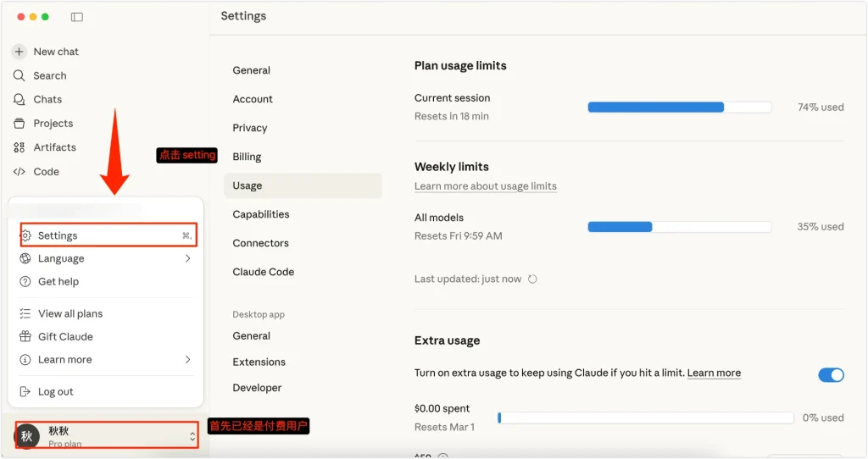
Task: Disable the extra usage toggle switch
Action: (x=831, y=374)
